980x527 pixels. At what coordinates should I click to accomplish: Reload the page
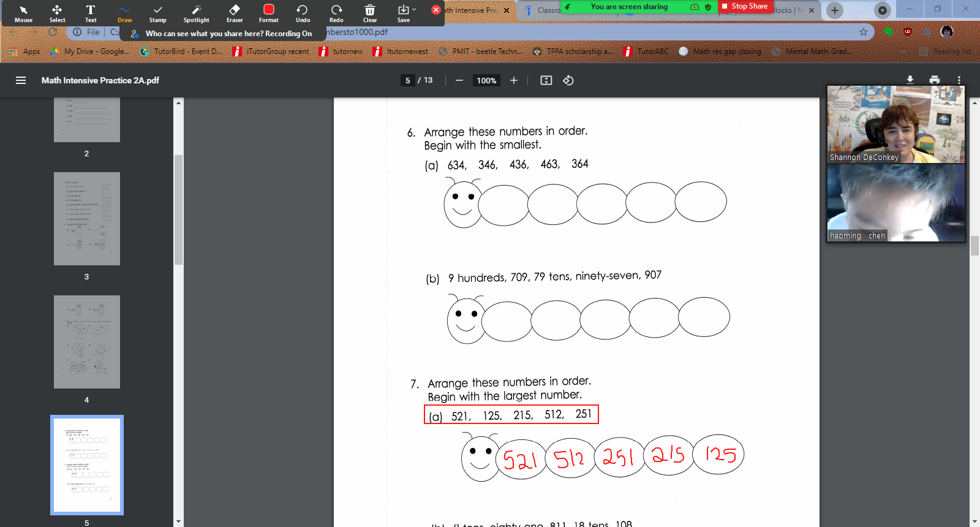tap(53, 32)
